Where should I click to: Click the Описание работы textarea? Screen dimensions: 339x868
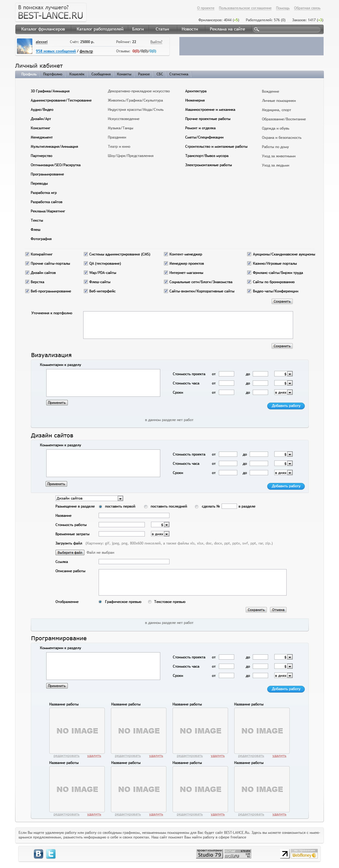[x=193, y=583]
